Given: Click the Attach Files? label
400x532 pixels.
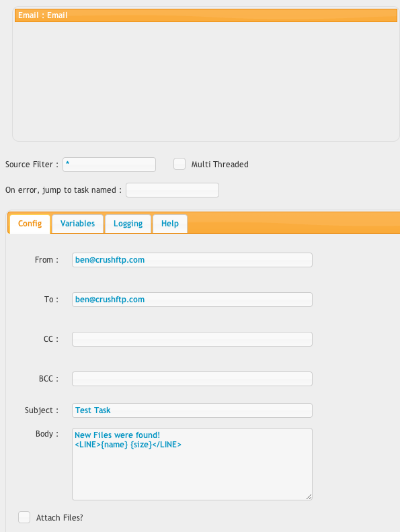Looking at the screenshot, I should pos(59,518).
